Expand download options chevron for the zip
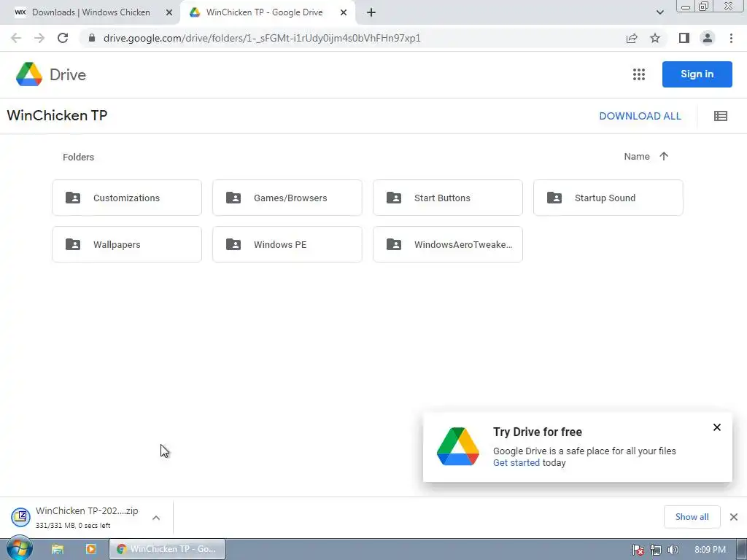 (x=156, y=518)
